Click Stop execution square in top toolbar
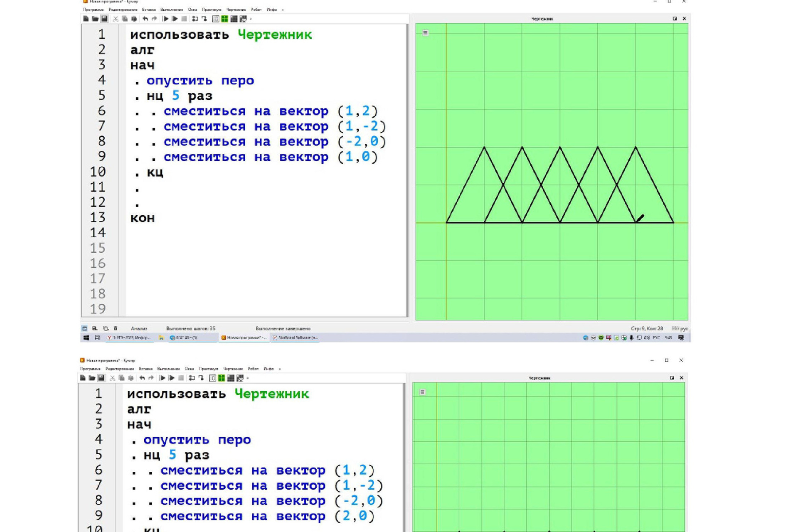This screenshot has height=532, width=798. (x=184, y=19)
